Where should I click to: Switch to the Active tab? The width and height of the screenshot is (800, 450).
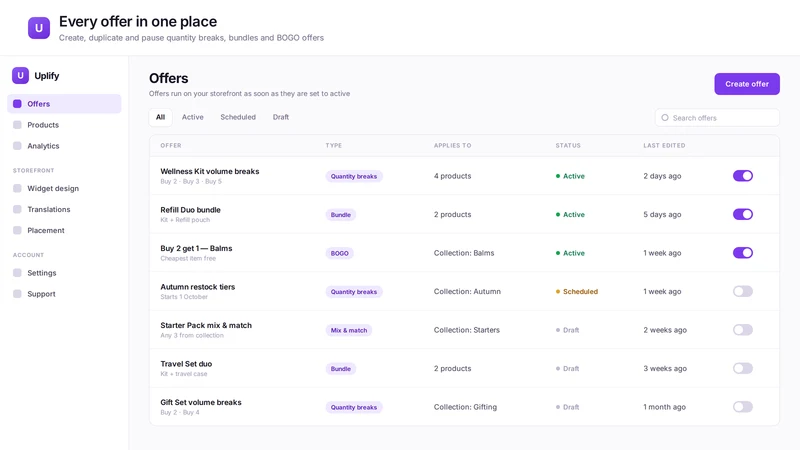click(192, 117)
